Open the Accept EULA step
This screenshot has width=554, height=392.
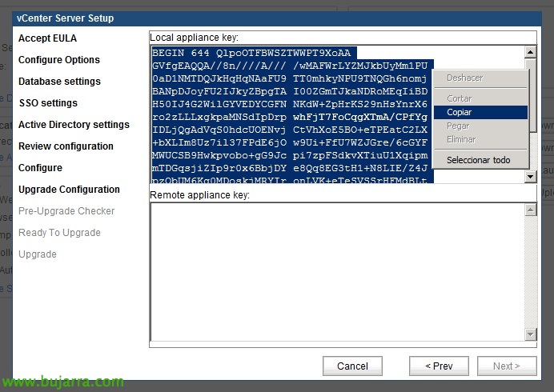(x=47, y=38)
